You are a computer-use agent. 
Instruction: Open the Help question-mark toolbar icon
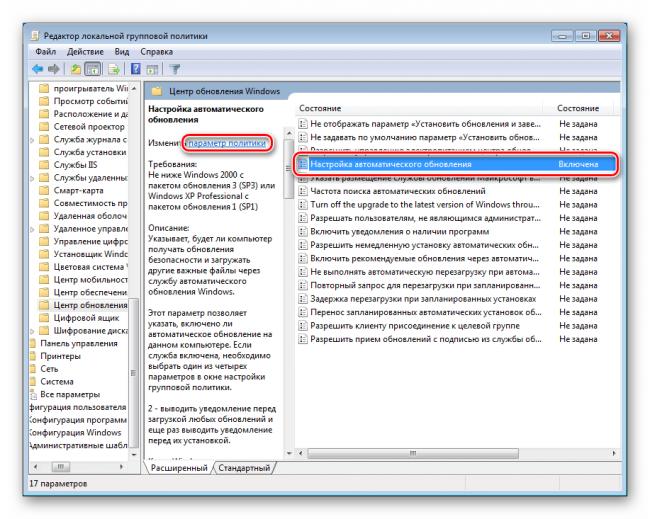[x=135, y=69]
